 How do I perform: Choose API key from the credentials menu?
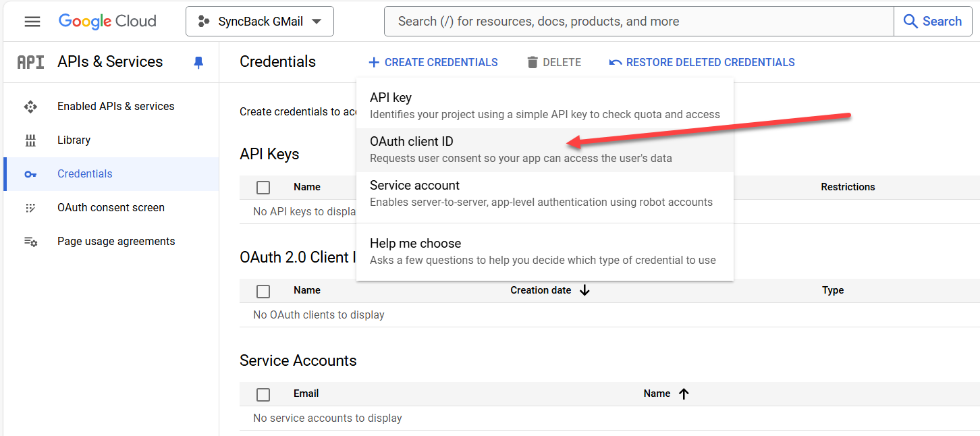pyautogui.click(x=545, y=106)
